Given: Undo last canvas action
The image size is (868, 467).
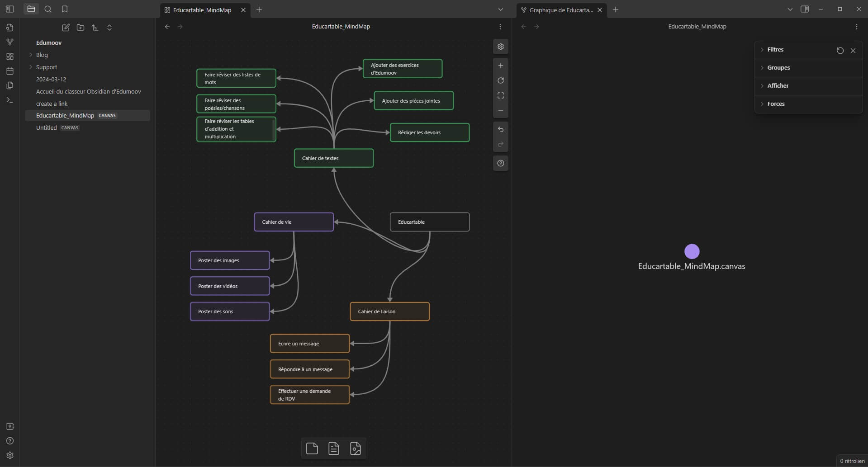Looking at the screenshot, I should pyautogui.click(x=500, y=129).
